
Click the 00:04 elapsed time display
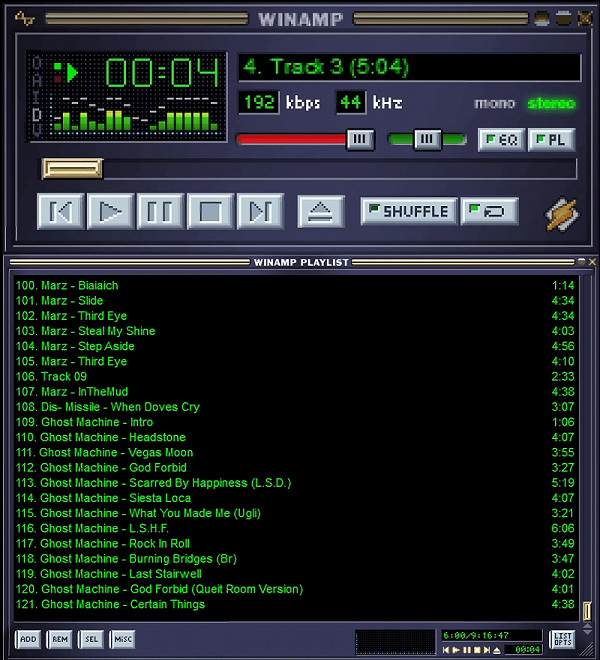pyautogui.click(x=162, y=73)
